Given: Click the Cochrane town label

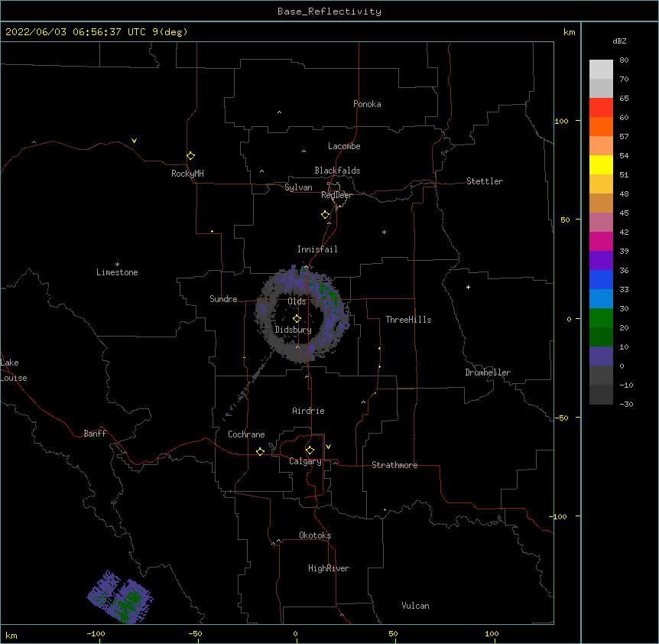Looking at the screenshot, I should pyautogui.click(x=246, y=434).
